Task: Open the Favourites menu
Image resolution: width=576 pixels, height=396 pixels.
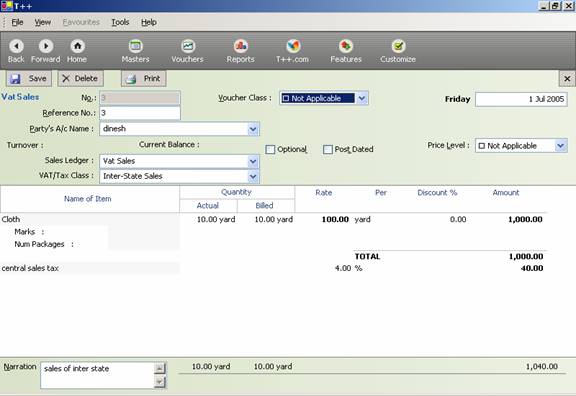Action: 81,22
